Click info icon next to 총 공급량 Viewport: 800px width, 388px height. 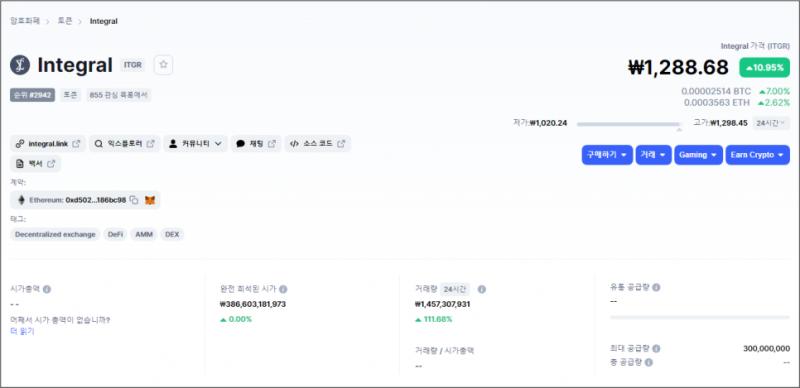(648, 362)
